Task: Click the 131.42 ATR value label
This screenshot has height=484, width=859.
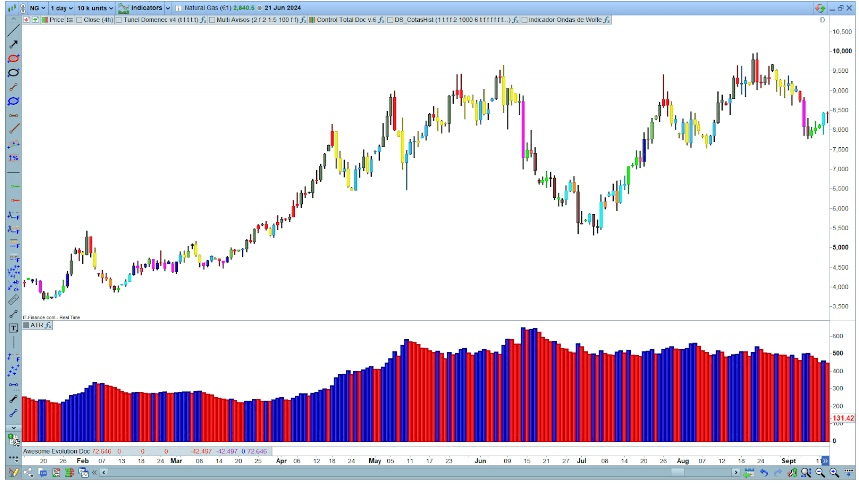Action: 843,418
